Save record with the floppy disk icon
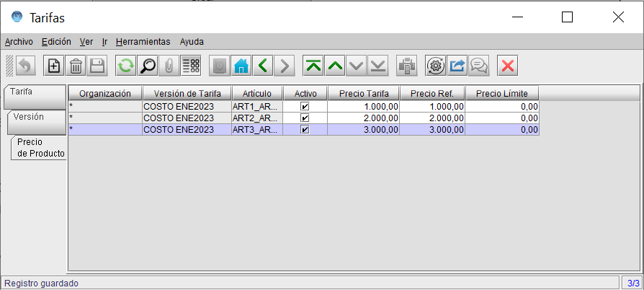The width and height of the screenshot is (644, 290). [97, 66]
